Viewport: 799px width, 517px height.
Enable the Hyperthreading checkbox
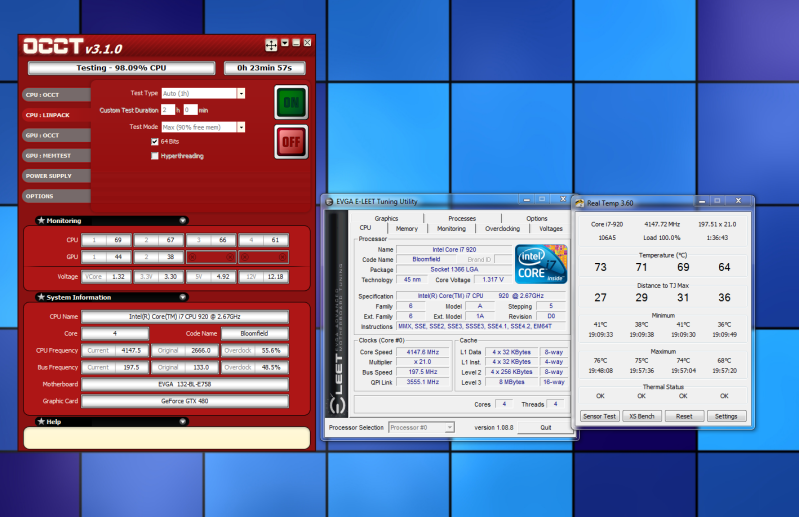point(154,156)
